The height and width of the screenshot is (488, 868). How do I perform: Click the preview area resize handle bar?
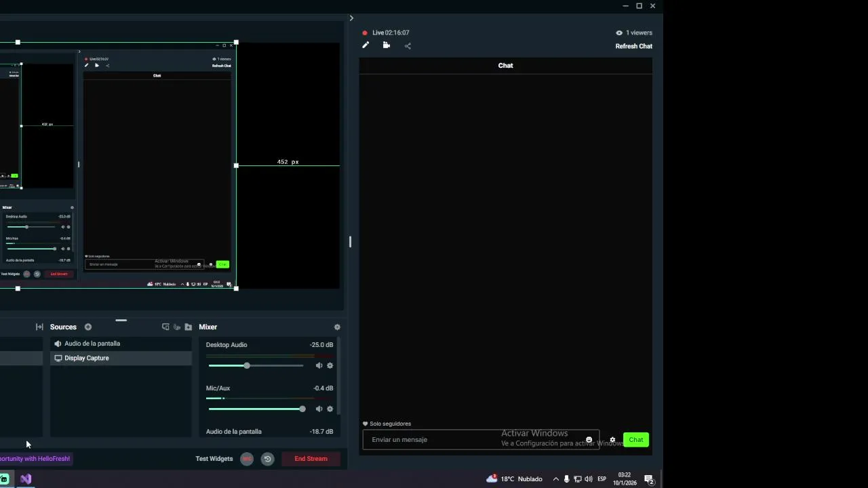tap(121, 320)
